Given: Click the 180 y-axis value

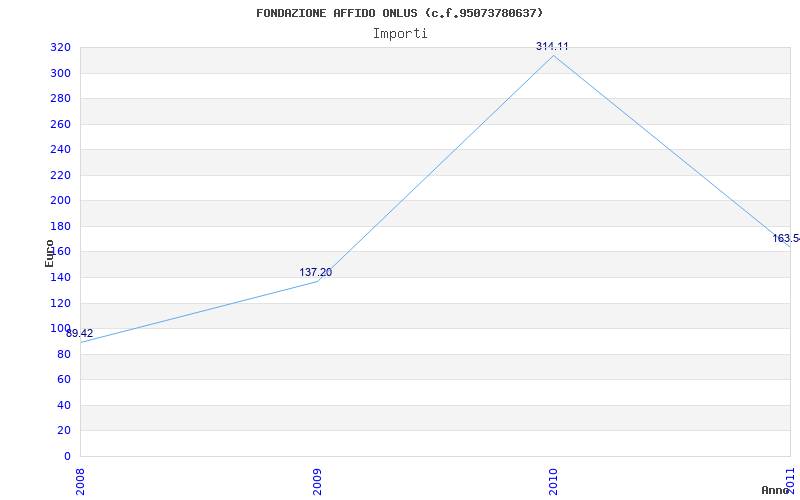Looking at the screenshot, I should (x=60, y=227).
